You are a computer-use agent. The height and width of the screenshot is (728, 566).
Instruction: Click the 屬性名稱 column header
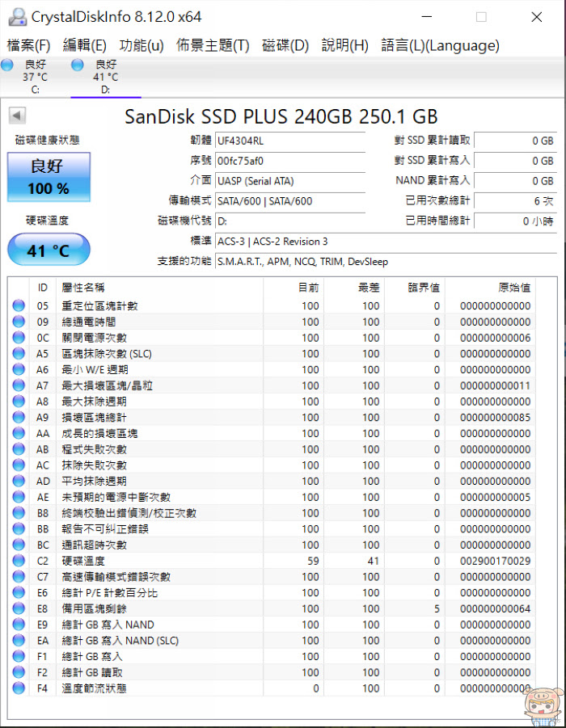[x=159, y=288]
